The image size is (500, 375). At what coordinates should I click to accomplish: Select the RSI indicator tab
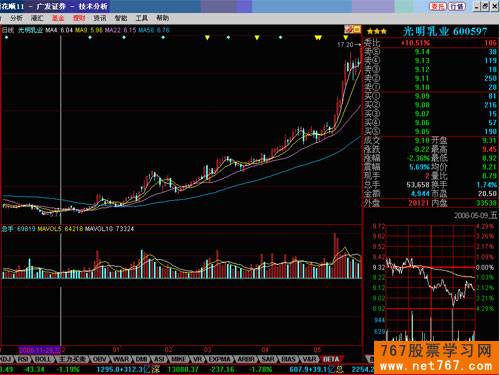pyautogui.click(x=23, y=359)
